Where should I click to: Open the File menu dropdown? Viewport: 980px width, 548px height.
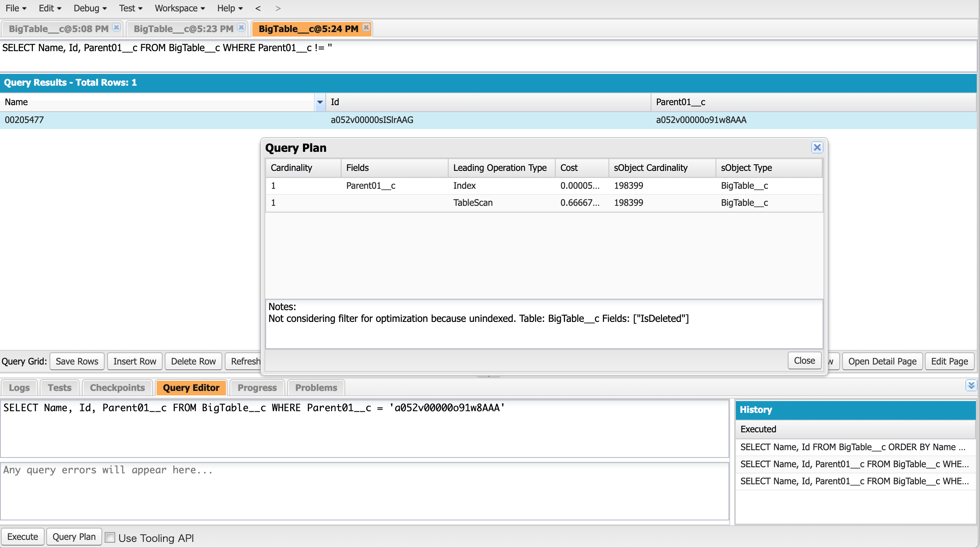pos(16,8)
